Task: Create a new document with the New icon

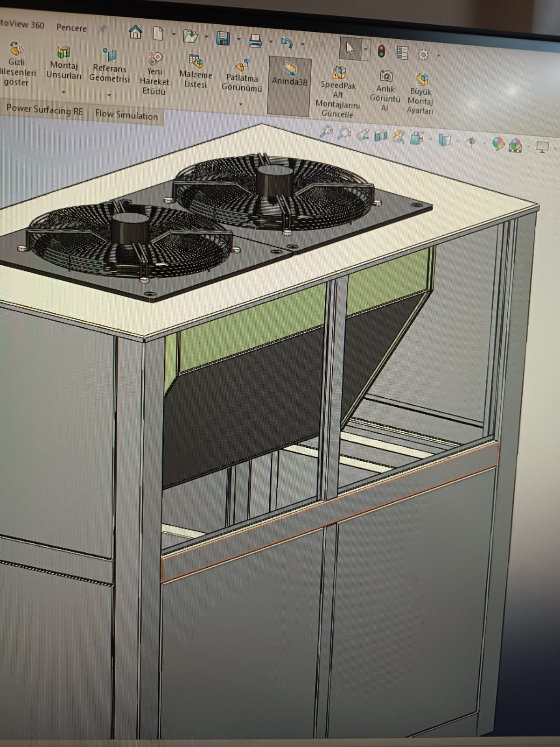Action: click(x=158, y=34)
